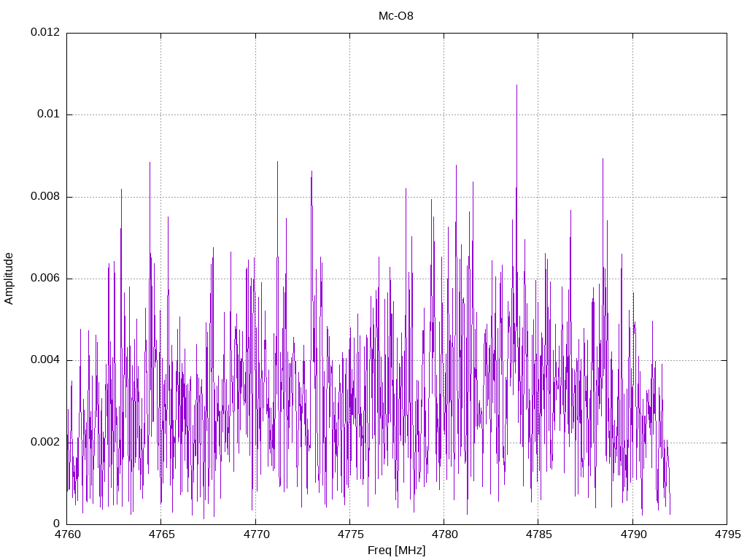Click the 4775 x-axis tick label
Image resolution: width=747 pixels, height=560 pixels.
351,534
